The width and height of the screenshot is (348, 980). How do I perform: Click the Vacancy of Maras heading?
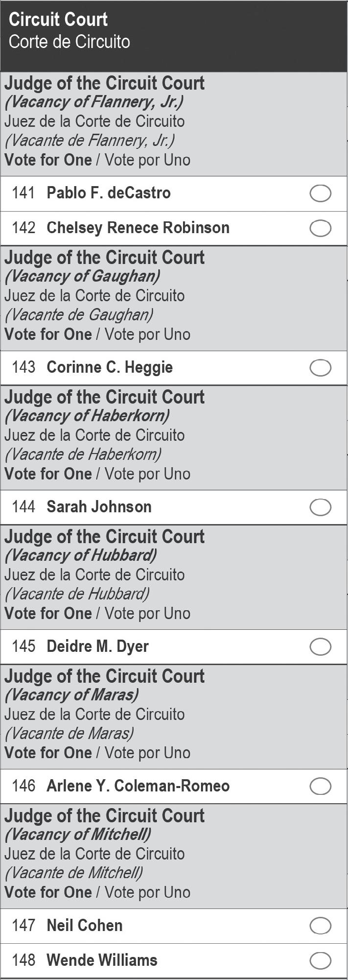click(x=71, y=695)
